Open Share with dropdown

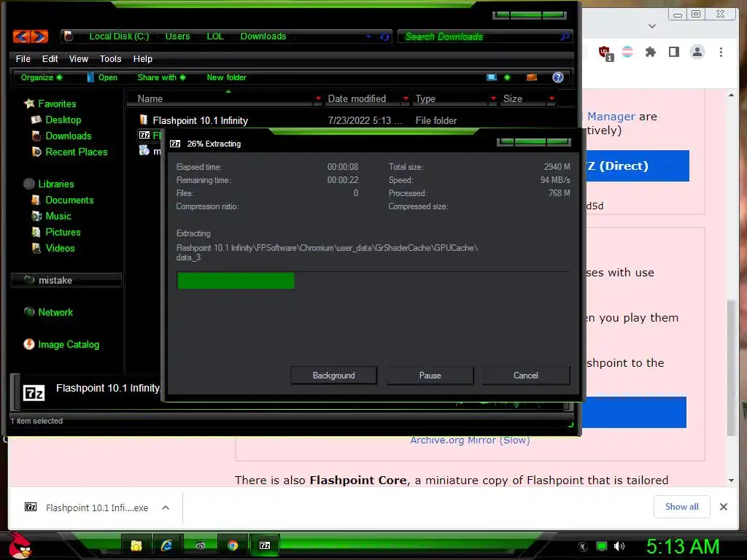point(161,77)
